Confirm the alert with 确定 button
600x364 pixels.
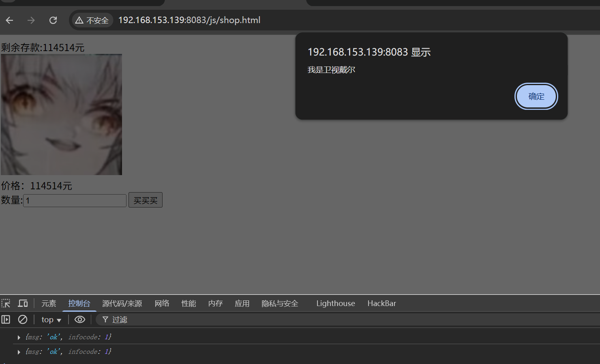536,96
